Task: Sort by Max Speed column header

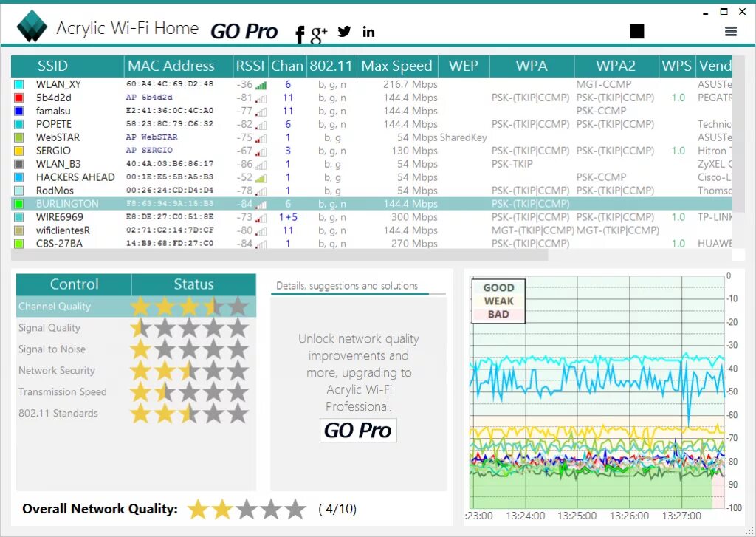Action: tap(397, 66)
